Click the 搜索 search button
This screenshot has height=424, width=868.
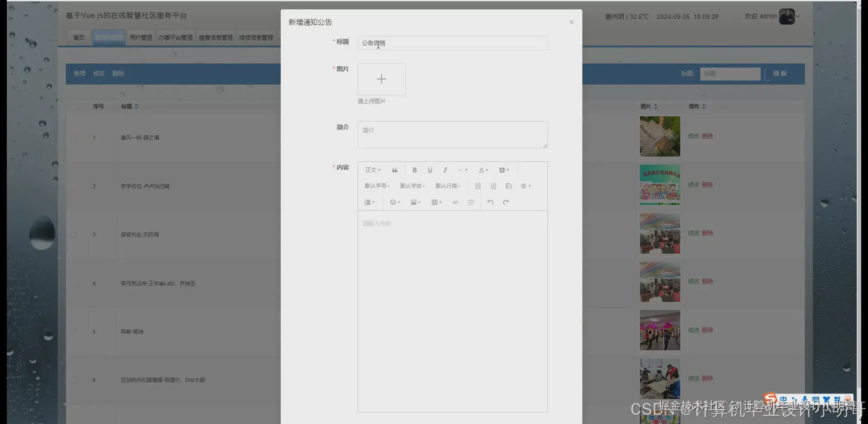point(780,73)
